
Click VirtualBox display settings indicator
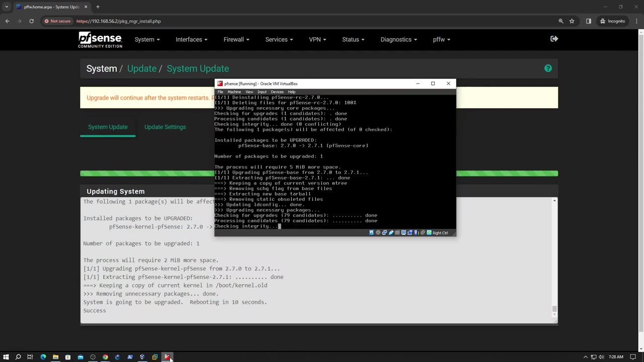[404, 233]
